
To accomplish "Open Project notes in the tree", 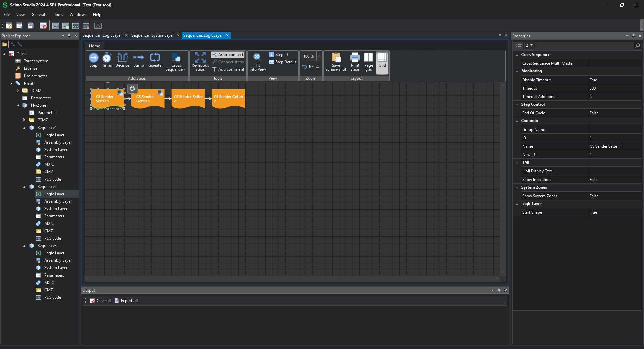I will coord(36,76).
